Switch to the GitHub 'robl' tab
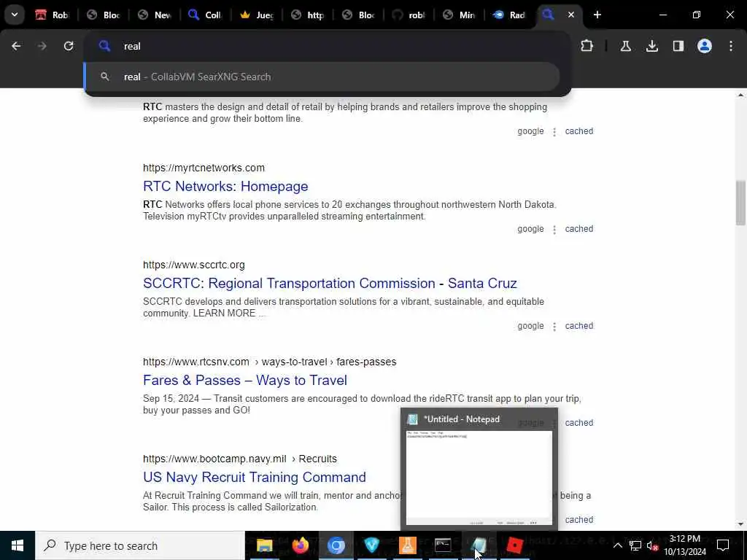Screen dimensions: 747x560 (x=410, y=15)
